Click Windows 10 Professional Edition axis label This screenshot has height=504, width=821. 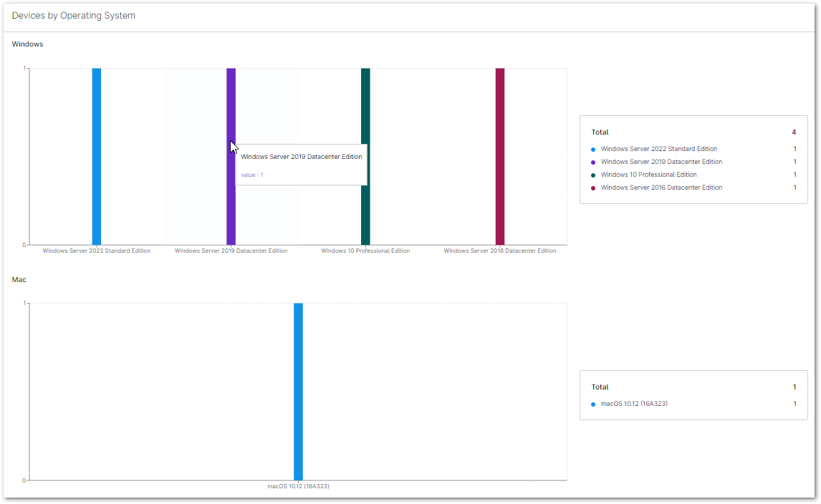tap(365, 251)
